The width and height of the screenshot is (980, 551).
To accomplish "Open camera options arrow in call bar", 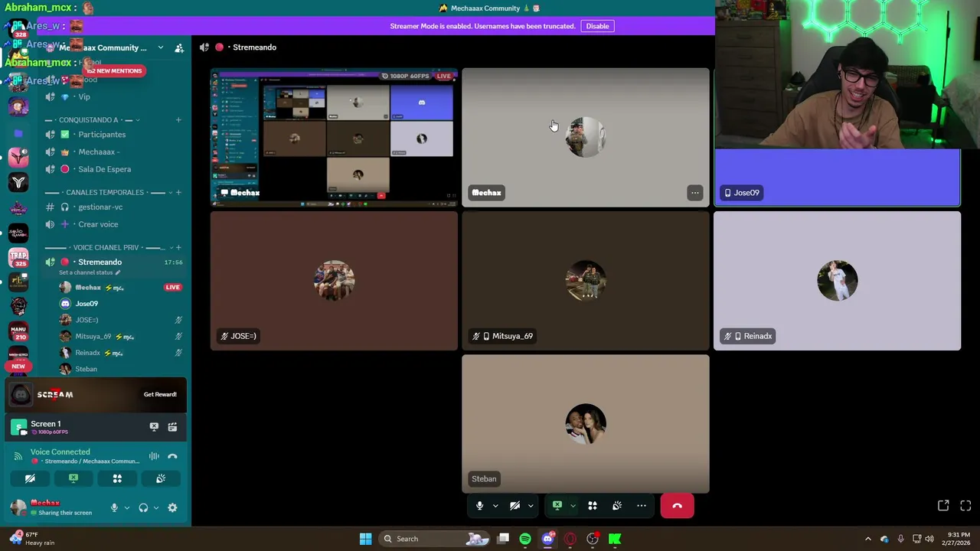I will (530, 506).
